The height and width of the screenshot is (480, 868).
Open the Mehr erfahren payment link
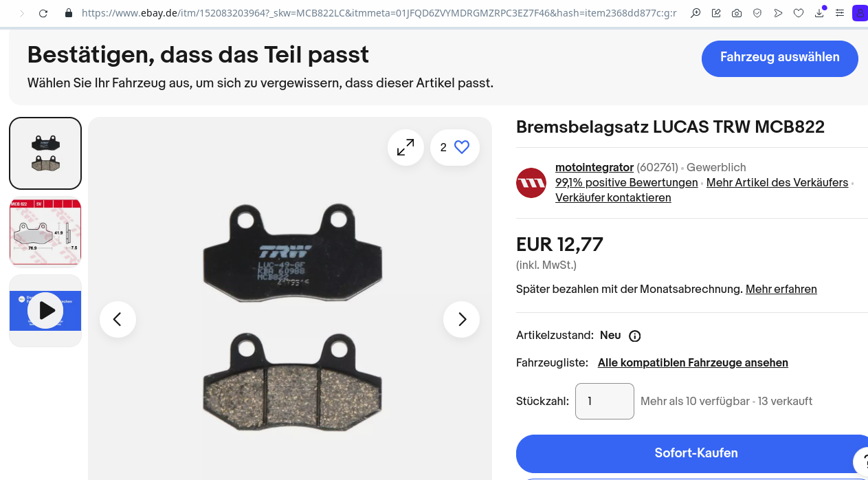(x=781, y=290)
